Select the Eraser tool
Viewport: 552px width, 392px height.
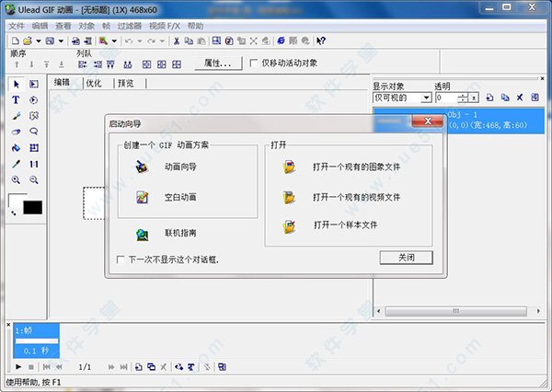16,132
